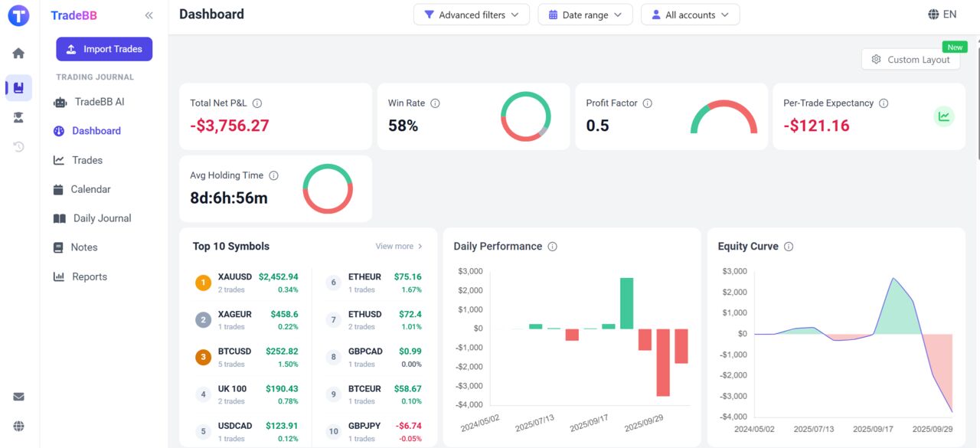Image resolution: width=980 pixels, height=448 pixels.
Task: Select BTCUSD symbol row
Action: point(247,358)
